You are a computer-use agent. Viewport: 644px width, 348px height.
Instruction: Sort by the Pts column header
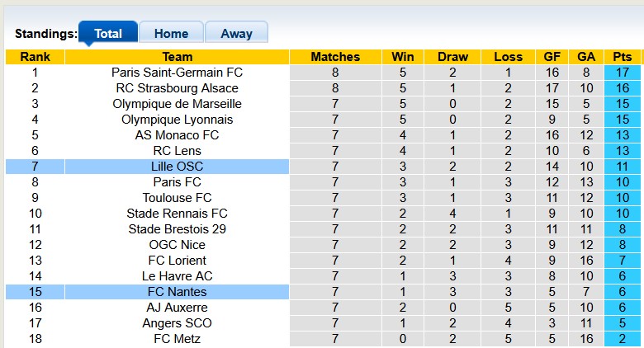(x=622, y=57)
